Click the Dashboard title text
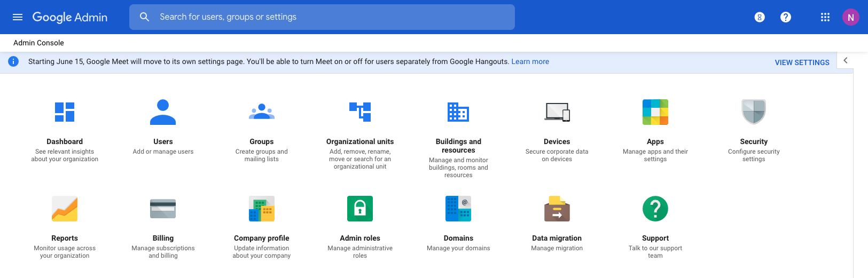868x278 pixels. tap(65, 141)
